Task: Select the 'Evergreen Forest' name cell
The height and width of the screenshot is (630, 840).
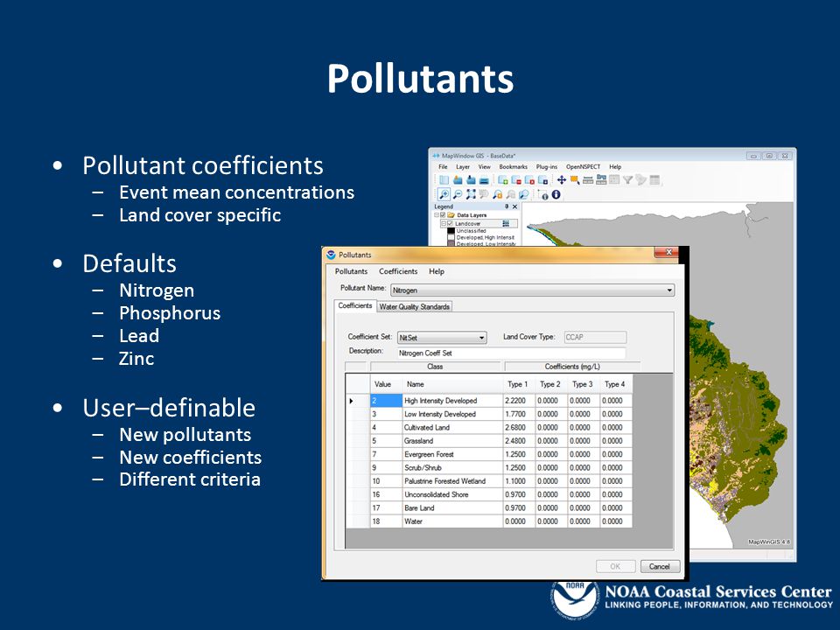Action: 452,454
